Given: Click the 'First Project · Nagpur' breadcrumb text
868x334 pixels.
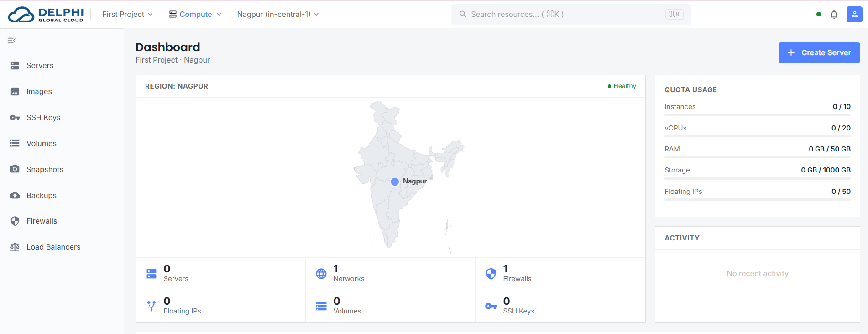Looking at the screenshot, I should click(x=173, y=60).
